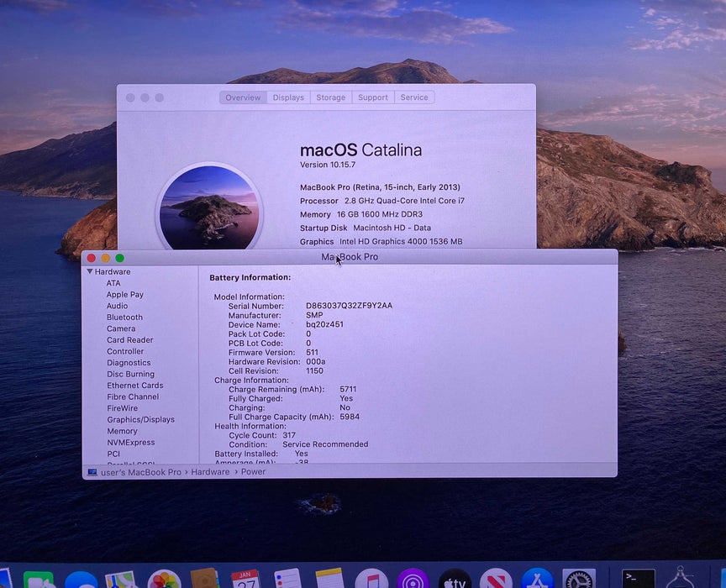Click Charge Remaining value 5711
The width and height of the screenshot is (726, 588).
(x=348, y=389)
